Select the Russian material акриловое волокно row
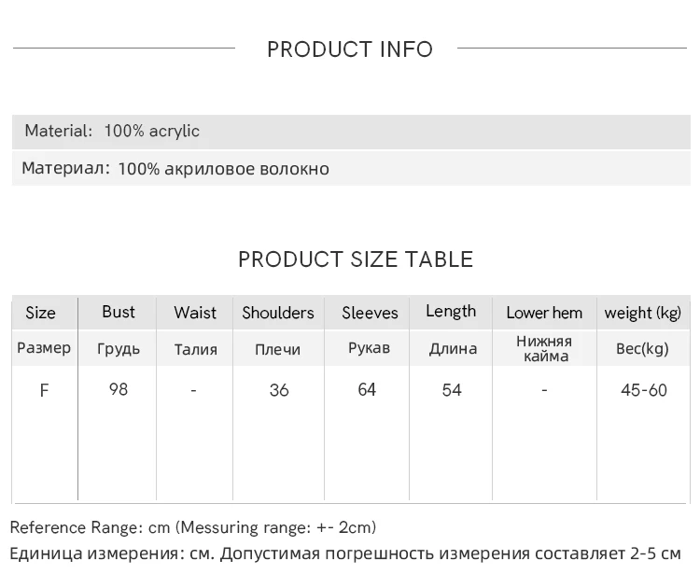This screenshot has height=588, width=700. [351, 168]
